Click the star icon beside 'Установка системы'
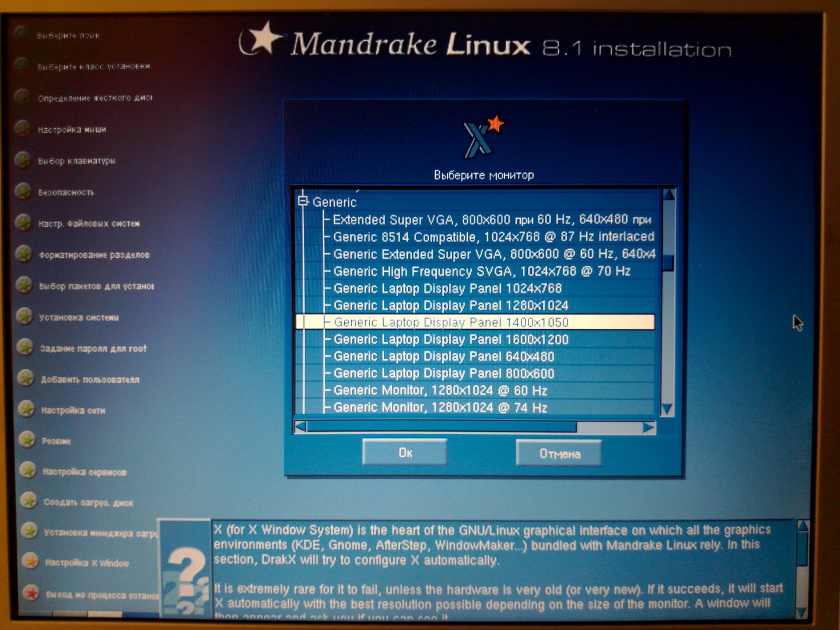This screenshot has height=630, width=840. point(24,316)
